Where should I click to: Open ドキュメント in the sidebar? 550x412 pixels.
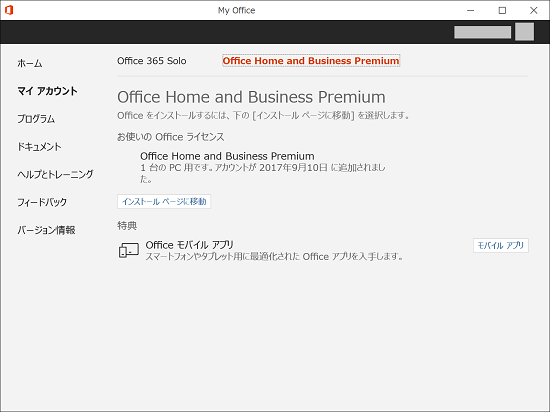[39, 147]
